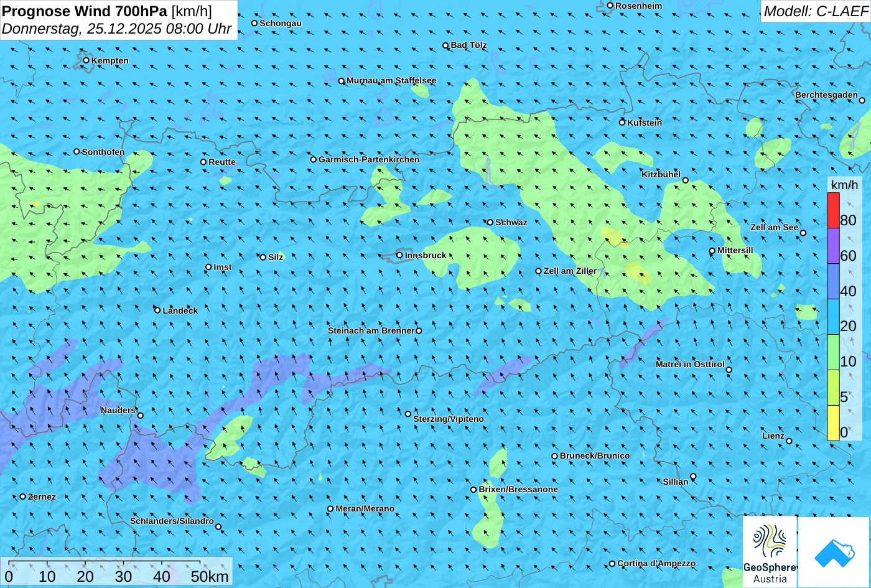Image resolution: width=871 pixels, height=588 pixels.
Task: Click the 'Bruneck/Brunico' city label
Action: pyautogui.click(x=595, y=455)
